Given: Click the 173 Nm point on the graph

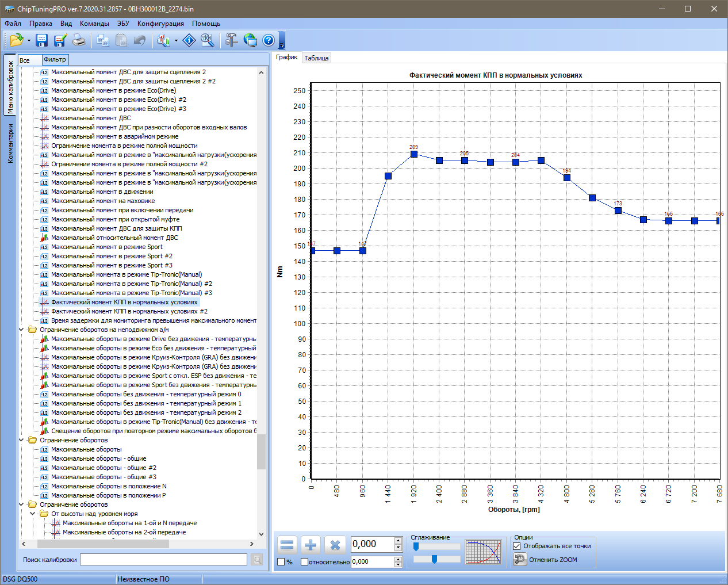Looking at the screenshot, I should pos(618,211).
